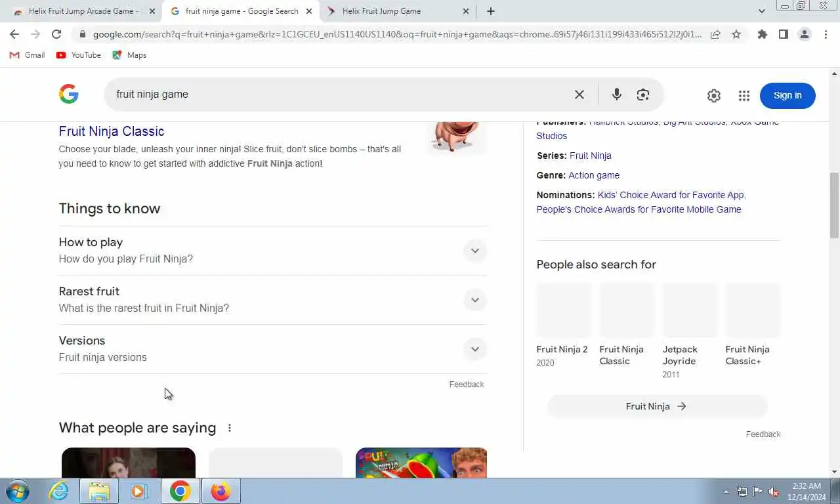Click the page vertical scrollbar thumb
This screenshot has height=504, width=840.
click(x=834, y=205)
